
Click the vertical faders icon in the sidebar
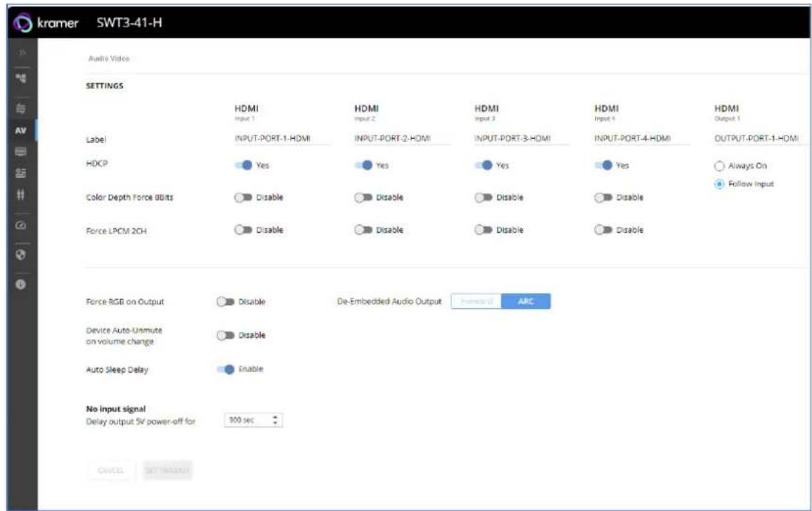21,195
